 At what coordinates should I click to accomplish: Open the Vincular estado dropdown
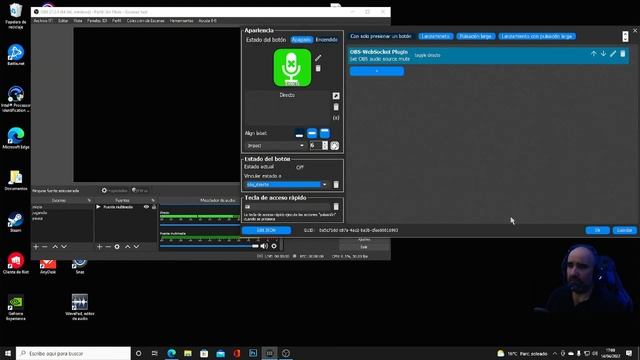(287, 184)
